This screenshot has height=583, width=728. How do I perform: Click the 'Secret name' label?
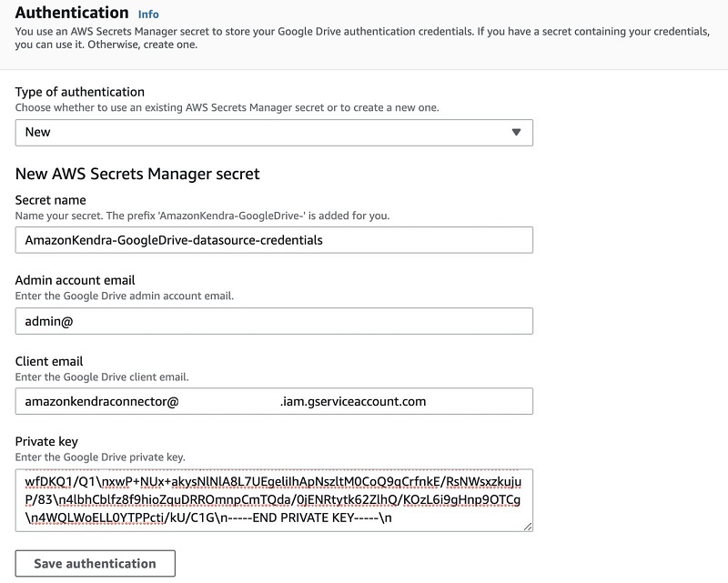(x=51, y=200)
